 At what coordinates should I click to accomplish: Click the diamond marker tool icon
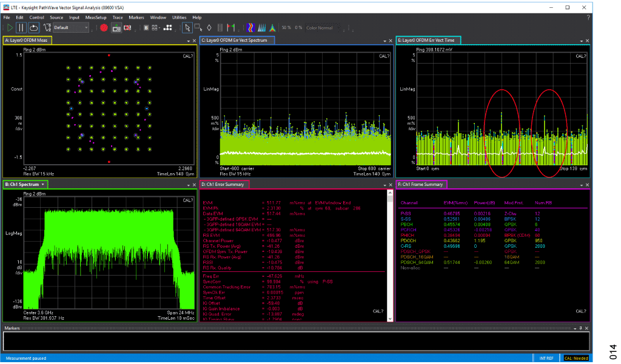point(209,27)
